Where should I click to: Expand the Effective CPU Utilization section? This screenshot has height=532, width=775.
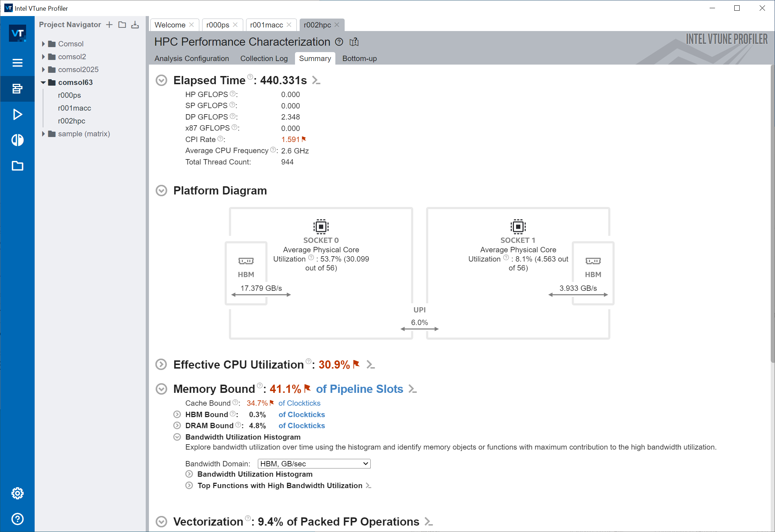161,365
